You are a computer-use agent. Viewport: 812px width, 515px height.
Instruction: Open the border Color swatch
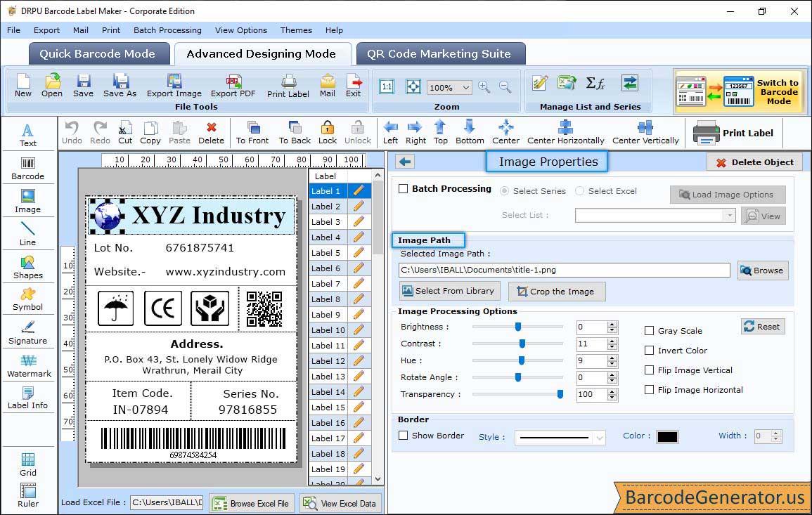pyautogui.click(x=667, y=437)
